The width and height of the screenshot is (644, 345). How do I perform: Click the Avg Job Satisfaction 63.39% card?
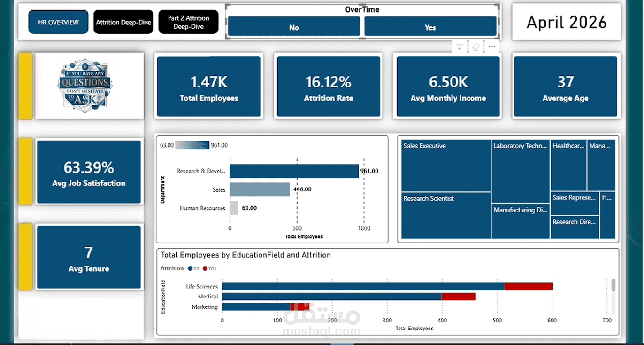[x=89, y=172]
